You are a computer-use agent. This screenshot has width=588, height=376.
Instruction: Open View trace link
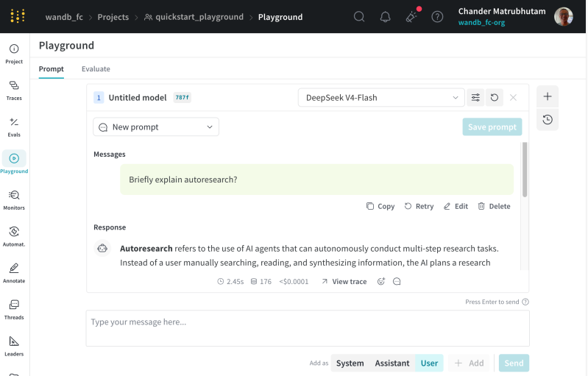344,282
